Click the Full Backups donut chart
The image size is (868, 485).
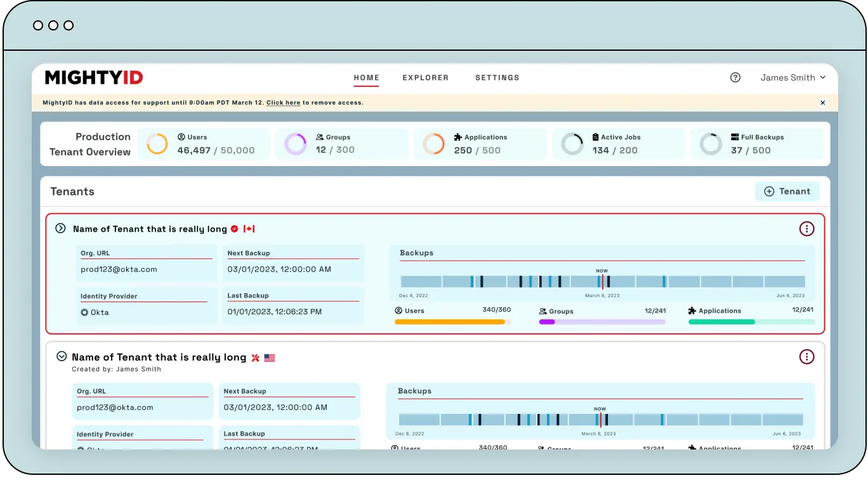click(x=711, y=144)
